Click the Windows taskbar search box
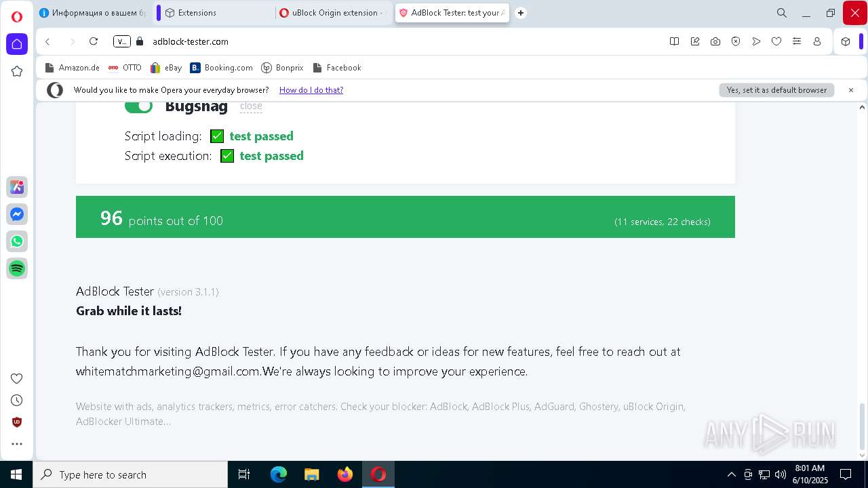This screenshot has height=488, width=868. coord(130,474)
